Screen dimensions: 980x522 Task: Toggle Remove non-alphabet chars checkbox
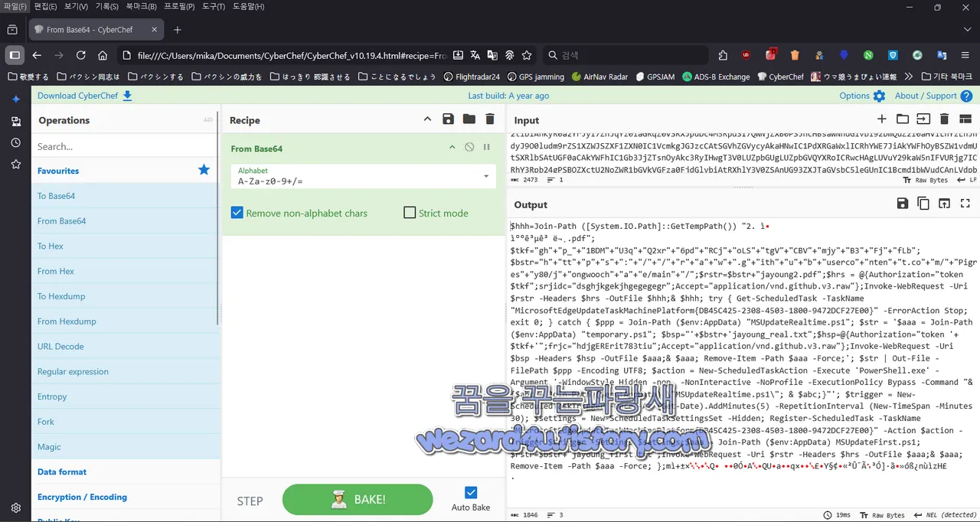pos(237,213)
